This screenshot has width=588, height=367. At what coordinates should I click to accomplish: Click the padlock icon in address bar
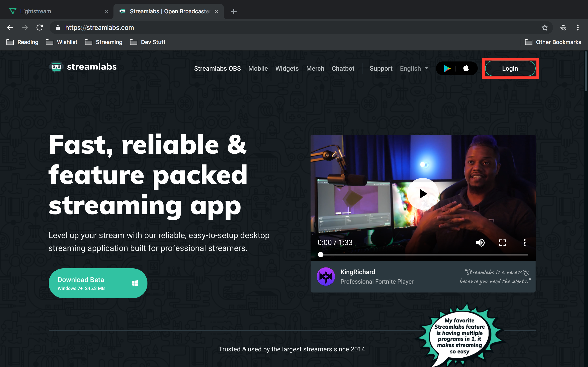[x=58, y=28]
